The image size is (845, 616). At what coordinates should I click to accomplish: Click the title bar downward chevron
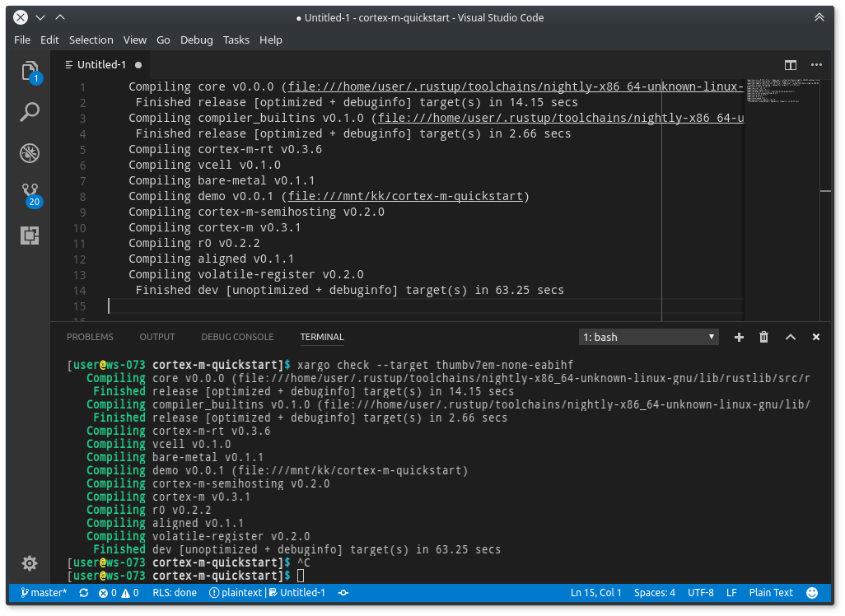click(40, 17)
